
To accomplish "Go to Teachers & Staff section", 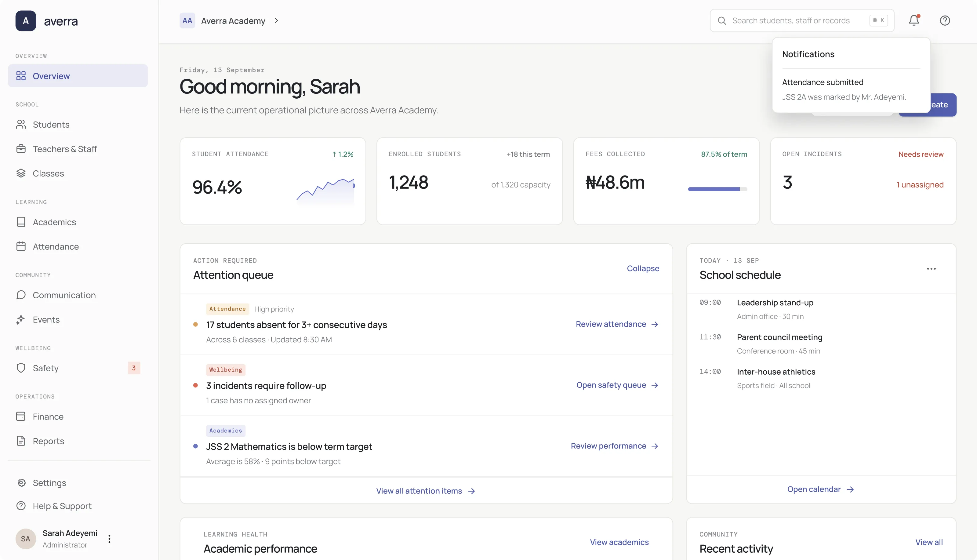I will [x=78, y=149].
